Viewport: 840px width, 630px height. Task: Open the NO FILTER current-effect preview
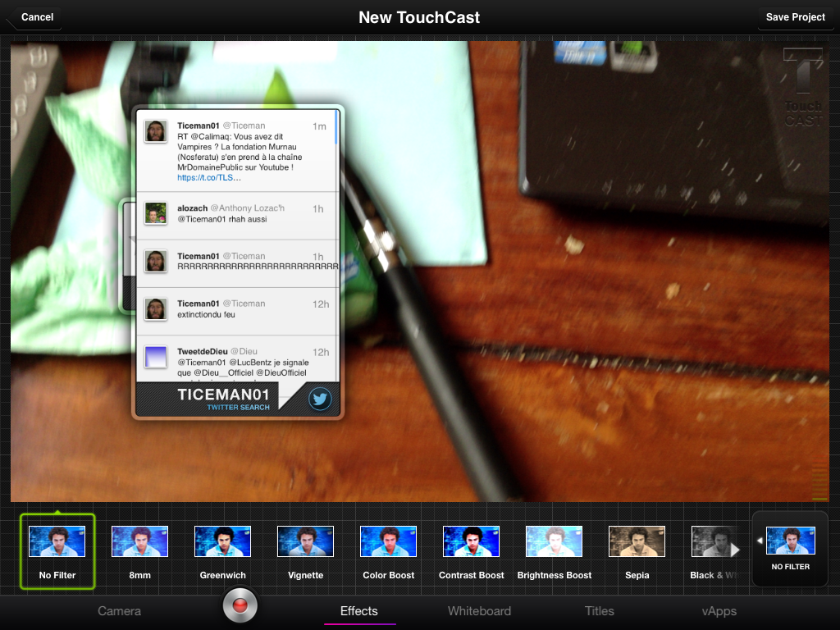(x=791, y=540)
